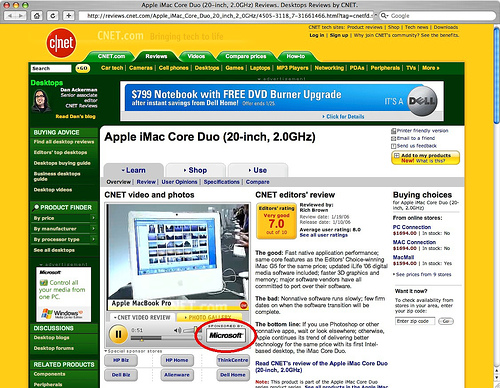Click the Microsoft sponsor logo in player

(x=226, y=335)
